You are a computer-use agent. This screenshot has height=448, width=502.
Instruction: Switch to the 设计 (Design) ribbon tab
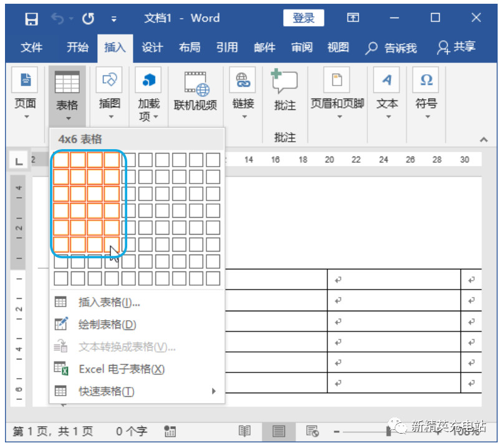[153, 47]
